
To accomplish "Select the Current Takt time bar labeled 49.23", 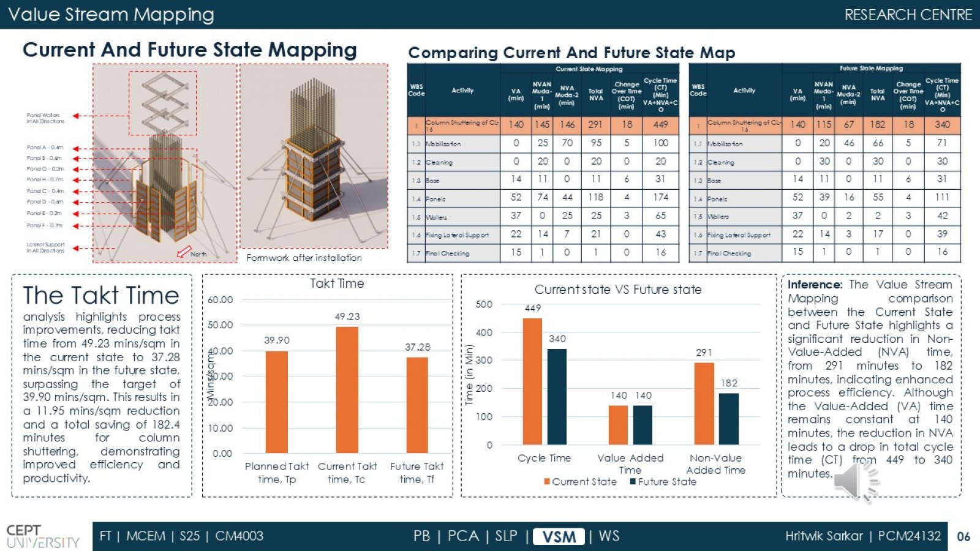I will pos(347,390).
